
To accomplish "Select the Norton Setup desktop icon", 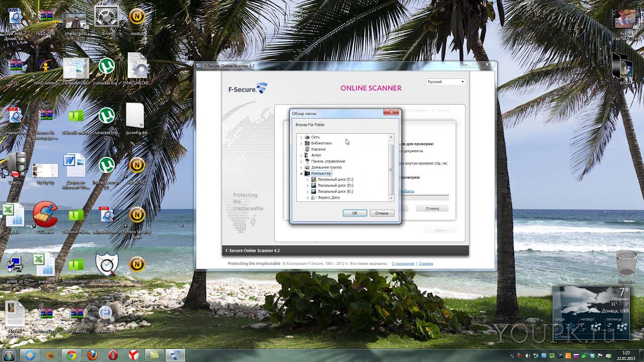I will tap(137, 268).
